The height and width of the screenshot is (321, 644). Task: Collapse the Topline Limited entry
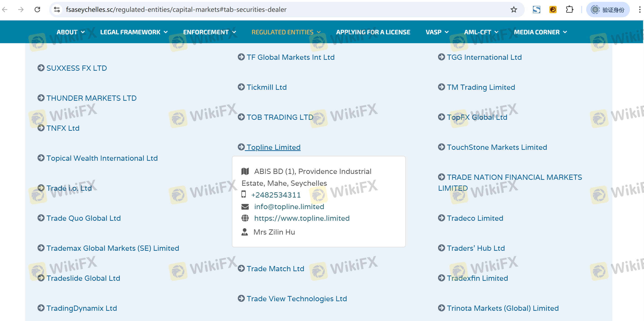point(273,147)
